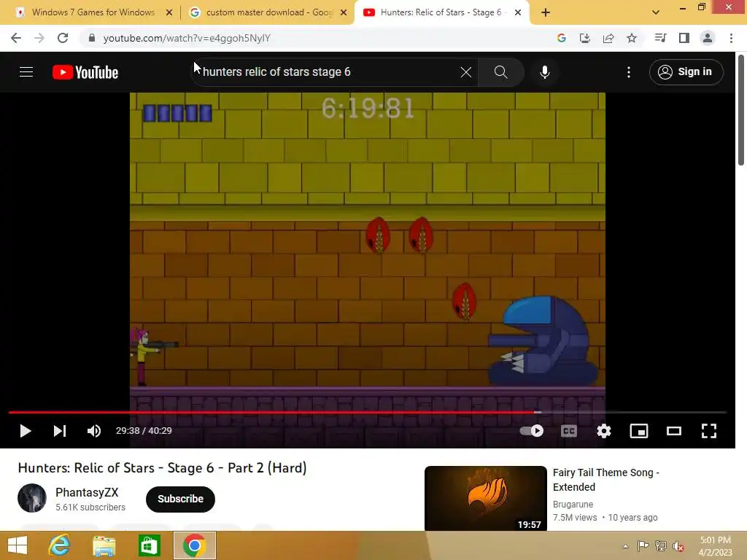Screen dimensions: 747x560
Task: Switch to Windows 7 Games for Windows tab
Action: pyautogui.click(x=93, y=12)
